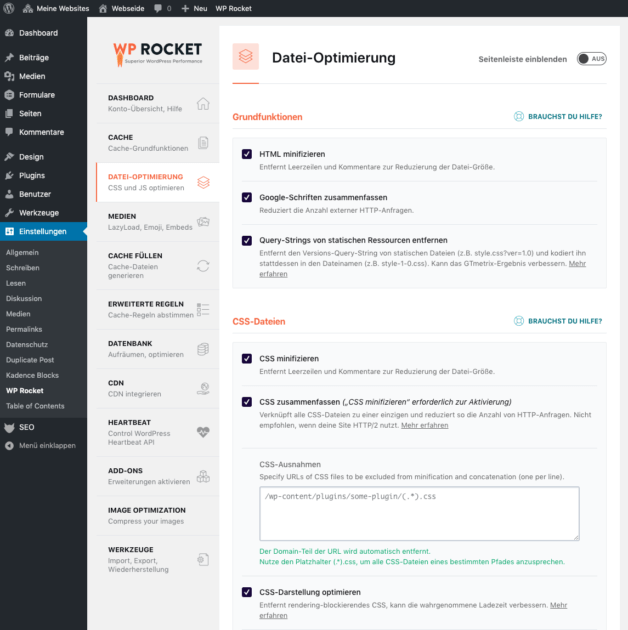Click the Seiten pages icon
This screenshot has height=630, width=628.
click(x=9, y=113)
